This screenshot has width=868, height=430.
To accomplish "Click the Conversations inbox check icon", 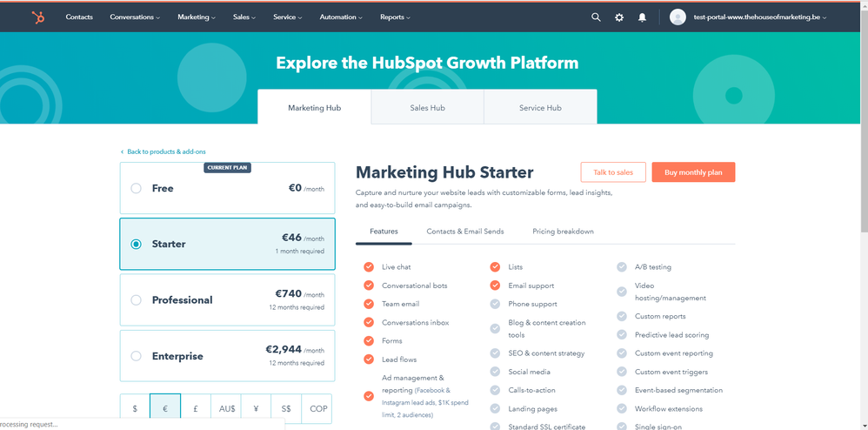I will pos(369,322).
